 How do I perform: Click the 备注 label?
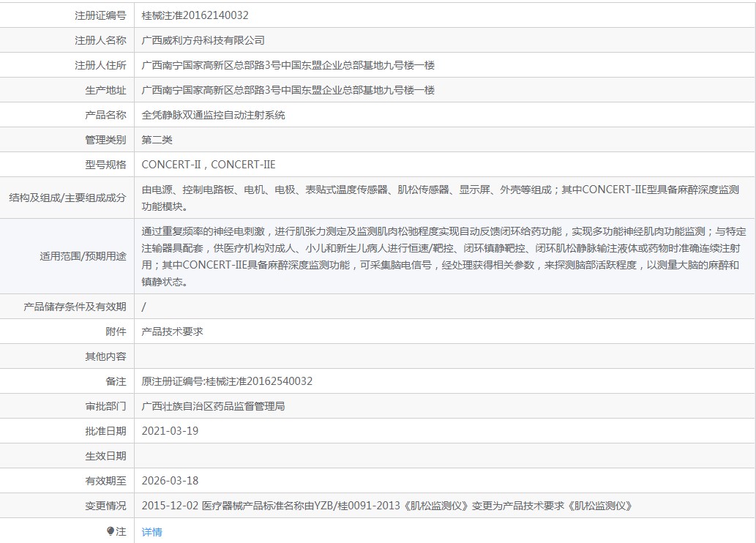click(x=116, y=381)
